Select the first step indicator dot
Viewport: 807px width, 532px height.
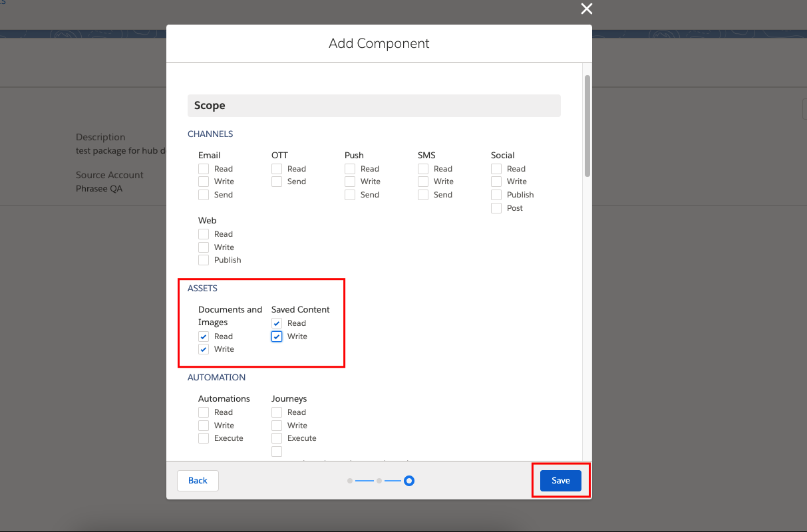click(x=351, y=480)
